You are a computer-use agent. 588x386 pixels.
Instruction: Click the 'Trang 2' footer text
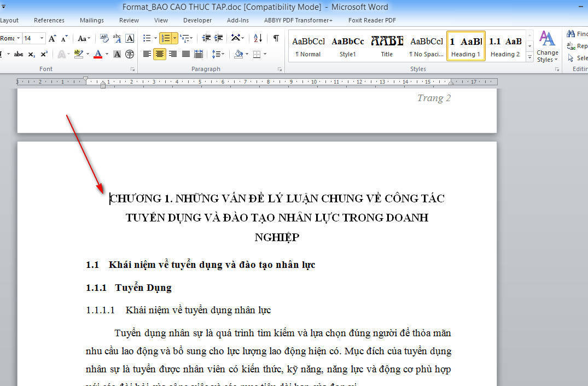434,98
